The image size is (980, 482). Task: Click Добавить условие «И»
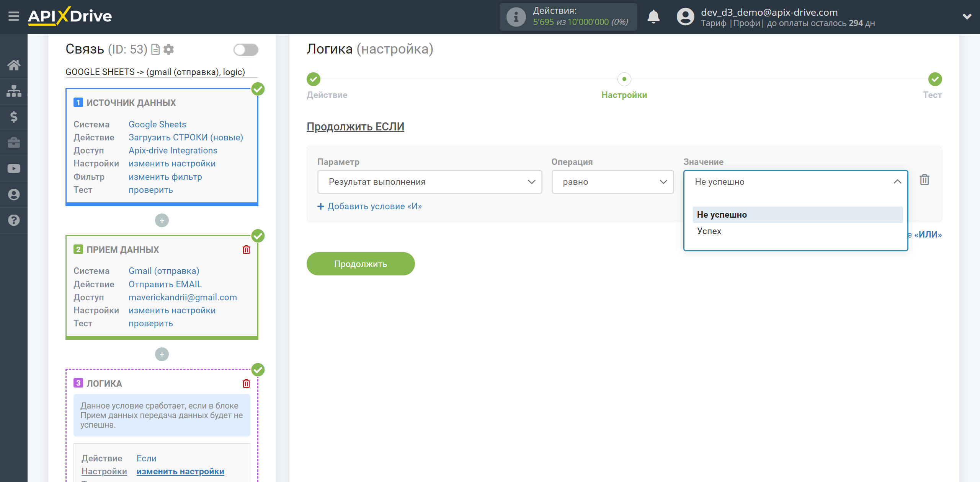370,207
